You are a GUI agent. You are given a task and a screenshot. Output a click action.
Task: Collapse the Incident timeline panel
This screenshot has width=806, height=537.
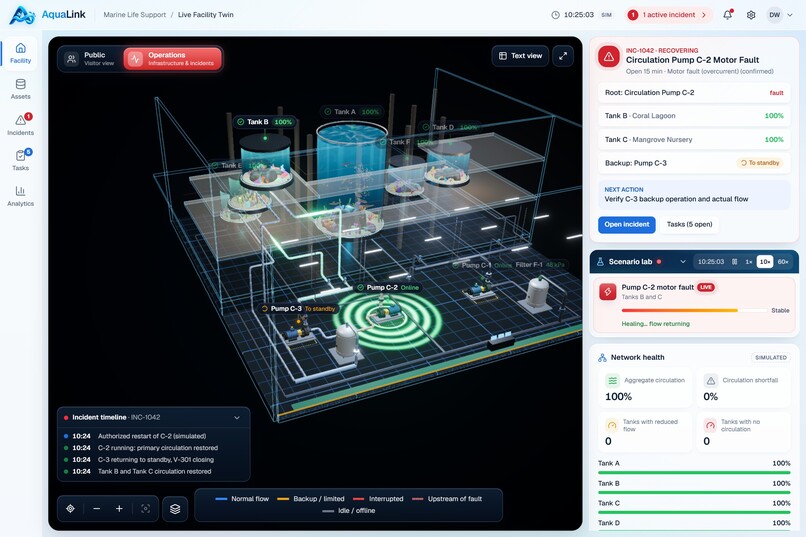237,418
